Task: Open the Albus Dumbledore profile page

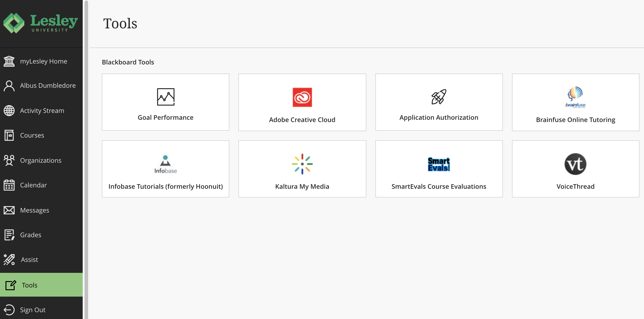Action: pos(48,85)
